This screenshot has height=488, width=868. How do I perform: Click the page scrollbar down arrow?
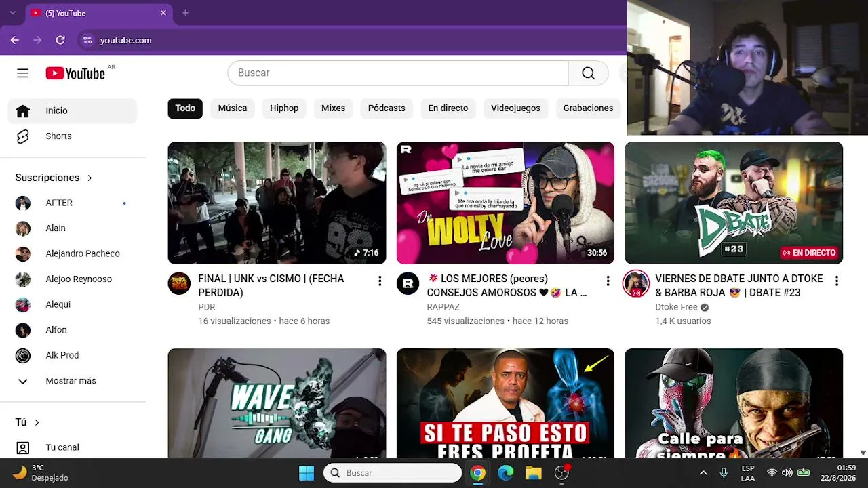click(x=863, y=453)
